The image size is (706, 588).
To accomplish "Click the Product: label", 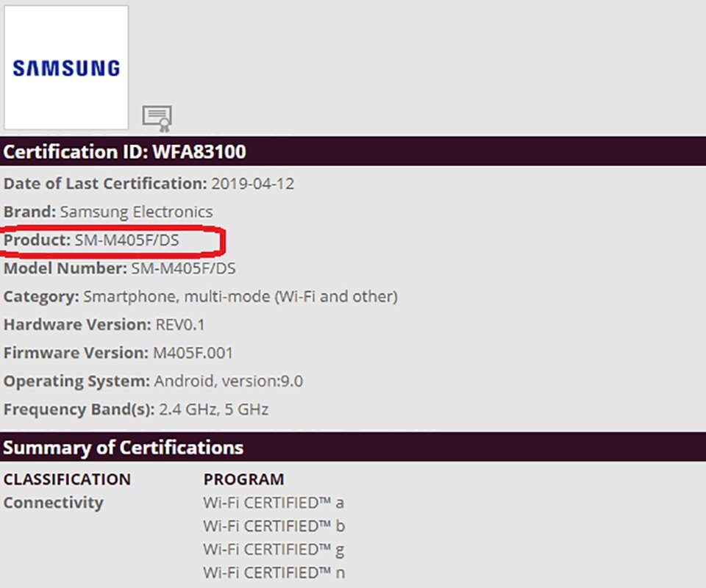I will 38,240.
